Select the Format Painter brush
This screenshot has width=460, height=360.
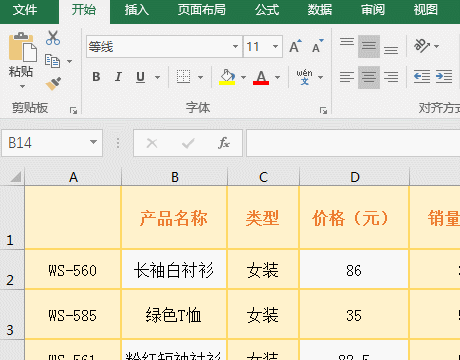[53, 84]
